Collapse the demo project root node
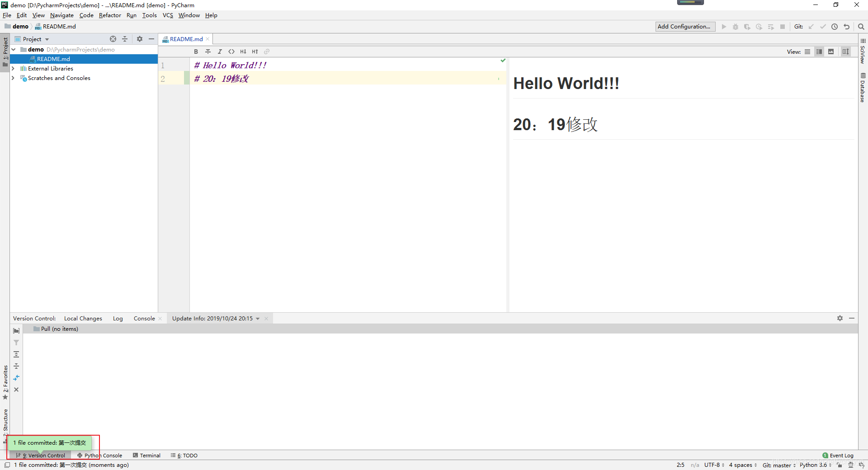The image size is (868, 470). (14, 49)
